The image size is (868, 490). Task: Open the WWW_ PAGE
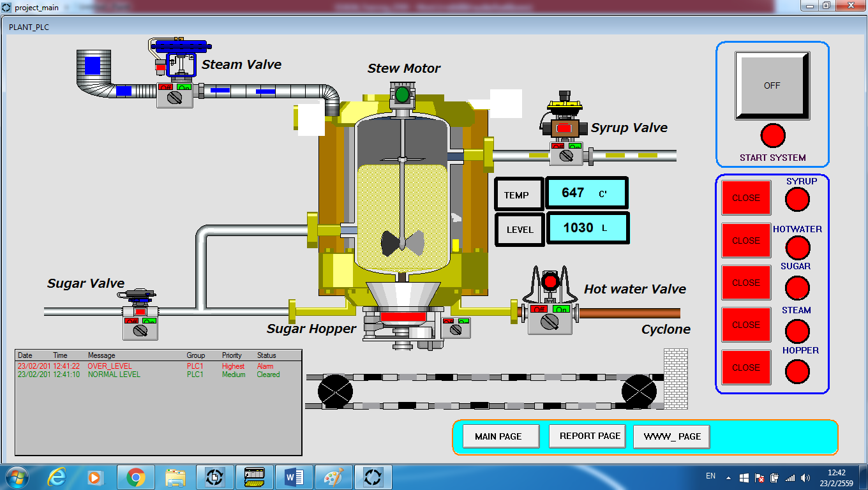coord(671,436)
